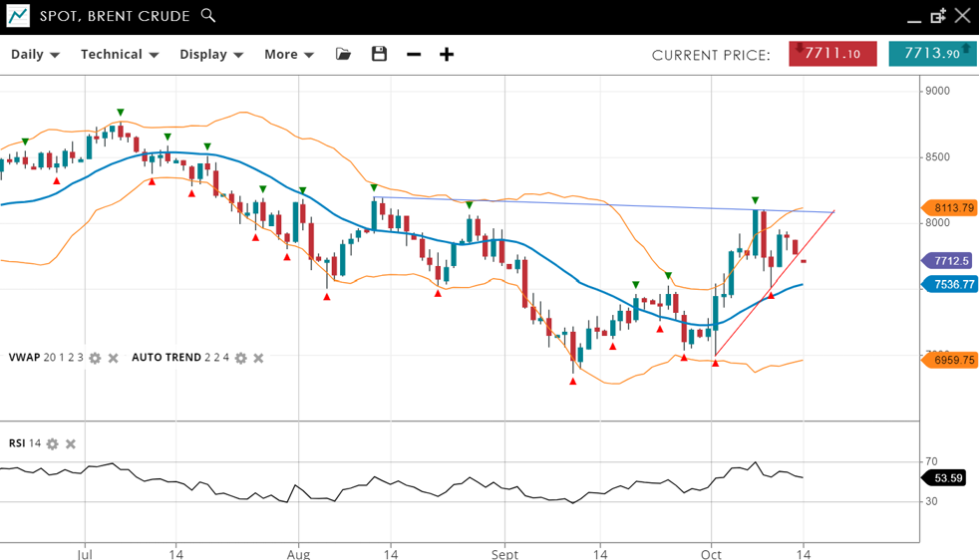Screen dimensions: 979x560
Task: Remove the VWAP indicator
Action: [114, 358]
